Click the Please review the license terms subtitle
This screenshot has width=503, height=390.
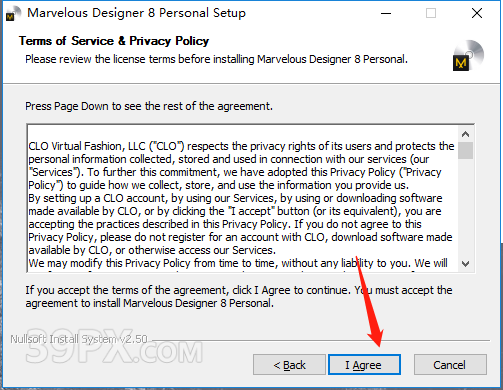(x=216, y=59)
